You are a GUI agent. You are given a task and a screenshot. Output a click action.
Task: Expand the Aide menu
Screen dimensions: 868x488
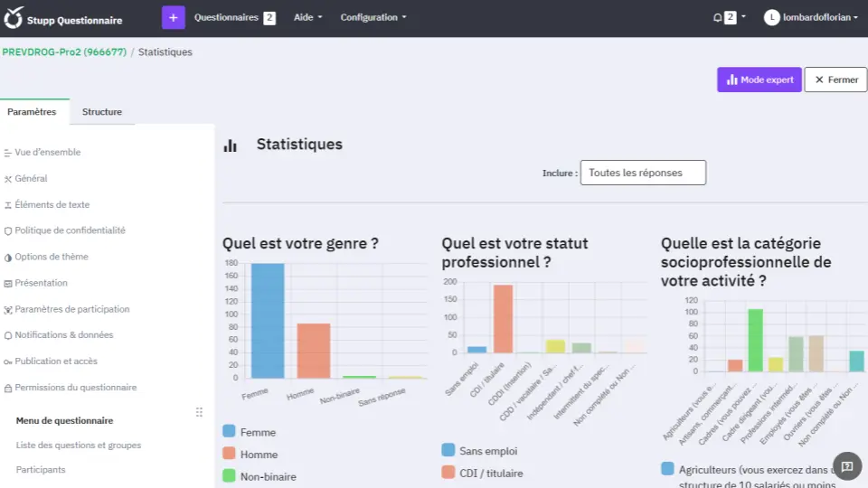pyautogui.click(x=307, y=17)
